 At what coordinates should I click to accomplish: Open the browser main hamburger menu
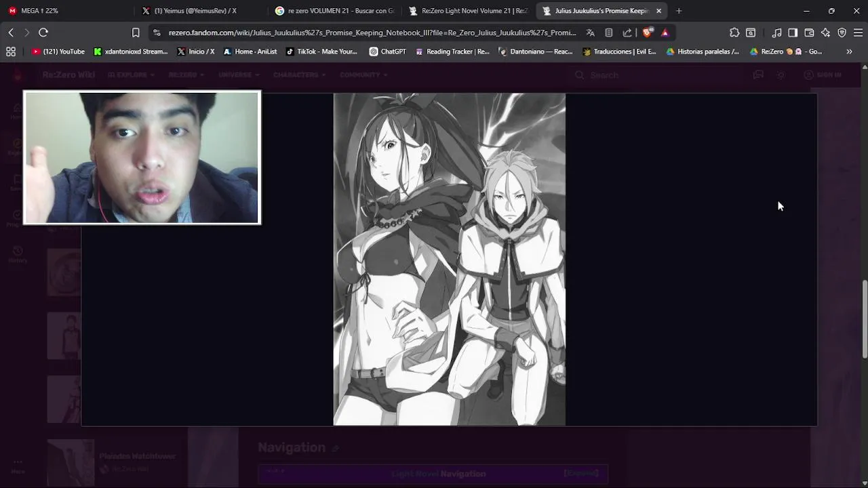pyautogui.click(x=858, y=33)
